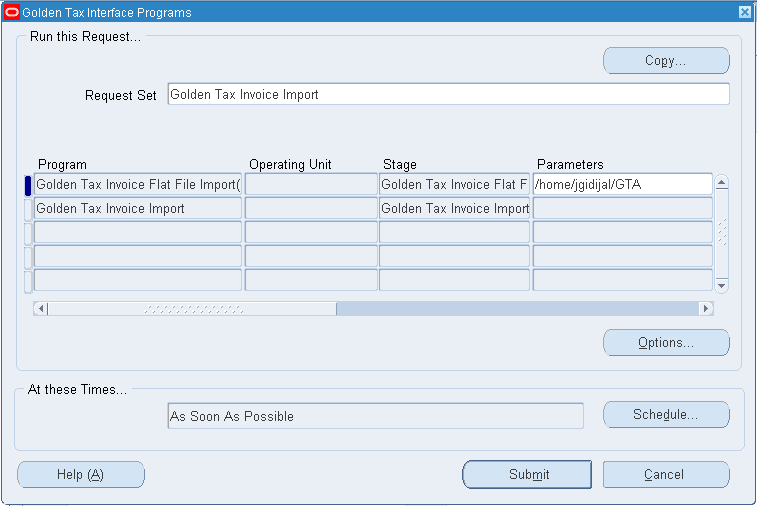Select Golden Tax Invoice Import program cell
Image resolution: width=757 pixels, height=506 pixels.
(x=138, y=208)
